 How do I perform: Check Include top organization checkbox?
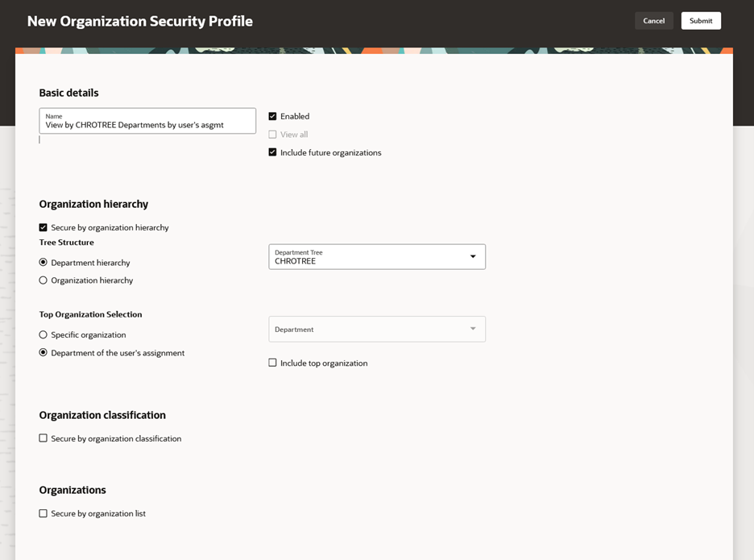pos(272,363)
